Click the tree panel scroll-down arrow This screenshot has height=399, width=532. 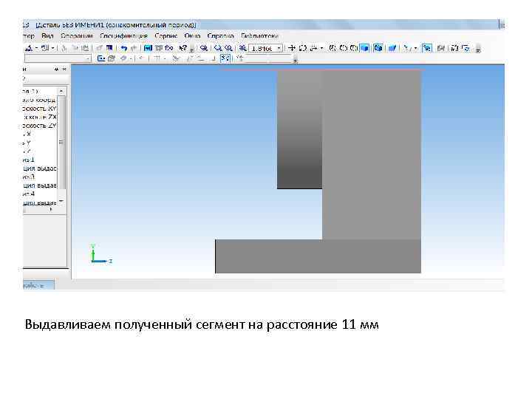click(61, 201)
